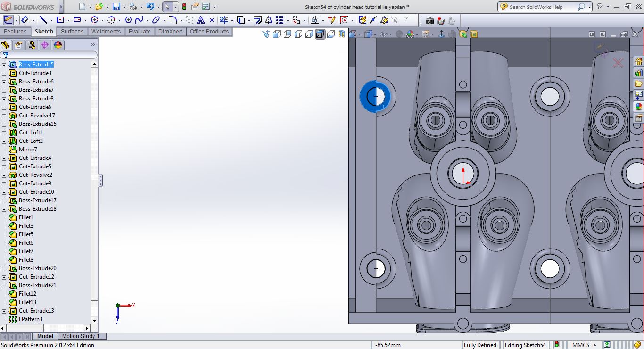
Task: Open the ConfigurationManager panel tab
Action: [32, 45]
